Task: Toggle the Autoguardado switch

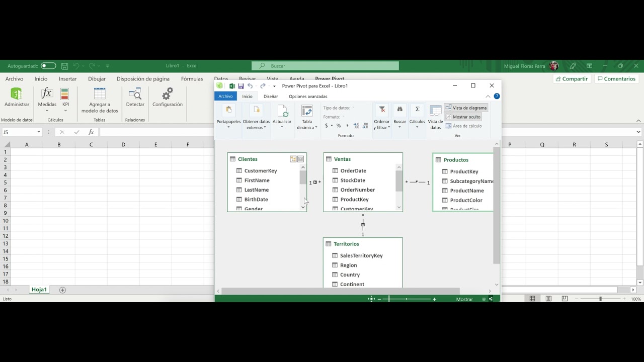Action: click(48, 66)
